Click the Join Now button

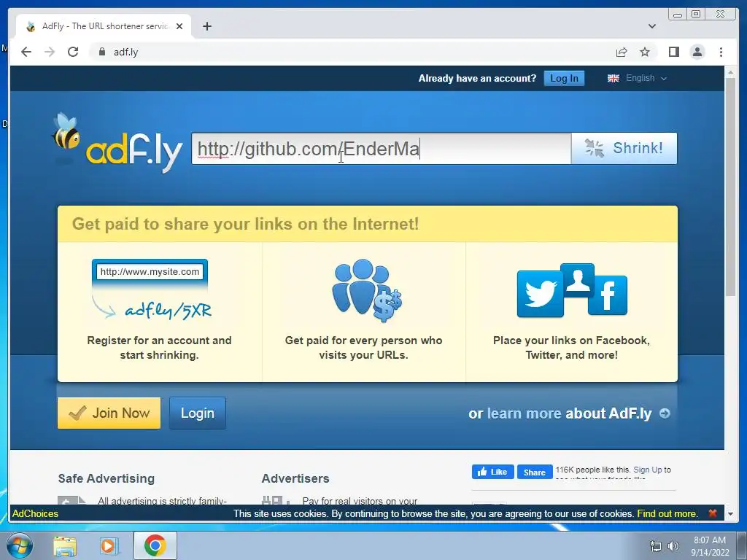point(109,413)
